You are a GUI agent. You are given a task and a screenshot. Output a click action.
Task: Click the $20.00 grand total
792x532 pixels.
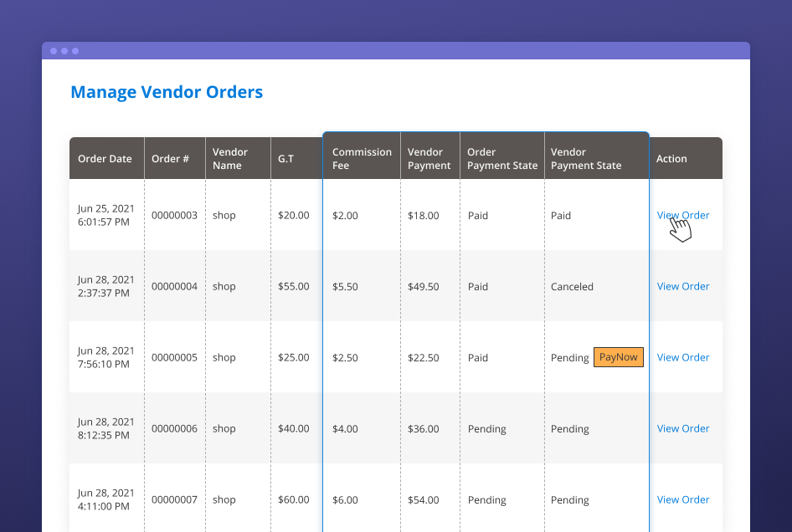[294, 215]
